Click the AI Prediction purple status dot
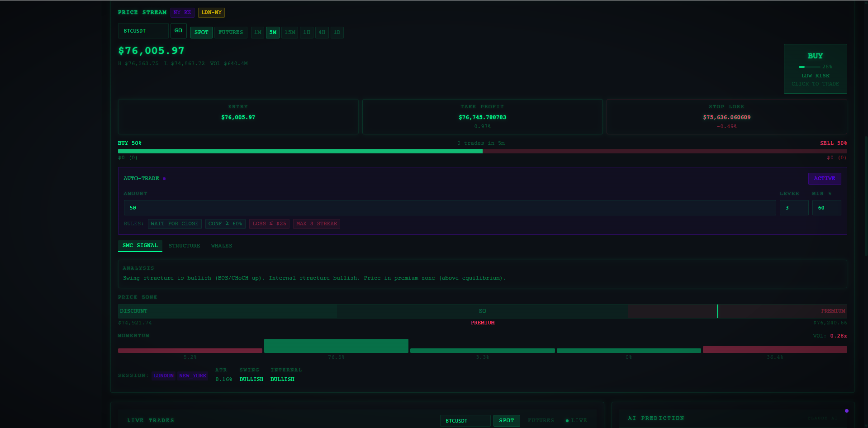This screenshot has width=868, height=428. [847, 411]
